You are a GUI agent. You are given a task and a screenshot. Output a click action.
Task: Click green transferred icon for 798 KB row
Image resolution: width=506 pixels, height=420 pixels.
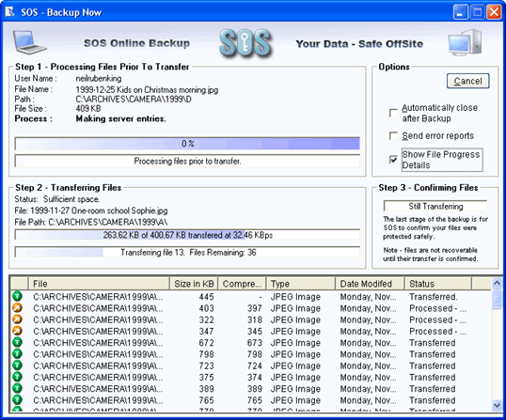[x=17, y=354]
